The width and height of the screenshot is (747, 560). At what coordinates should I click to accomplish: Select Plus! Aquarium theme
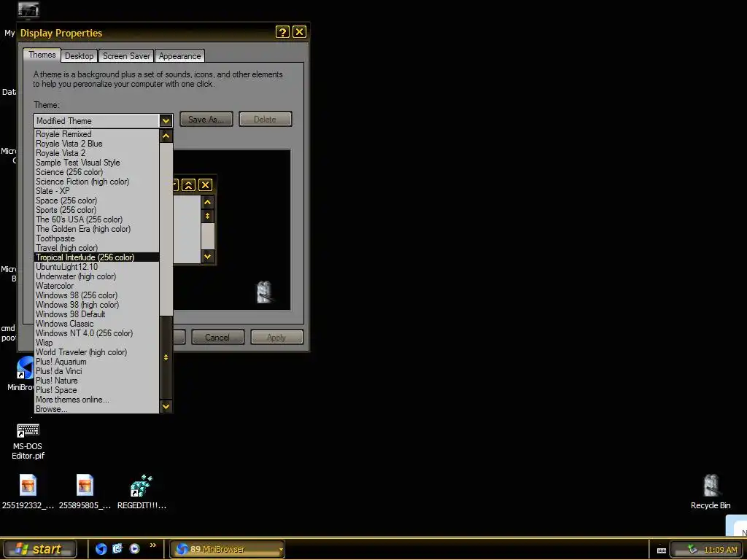tap(97, 362)
